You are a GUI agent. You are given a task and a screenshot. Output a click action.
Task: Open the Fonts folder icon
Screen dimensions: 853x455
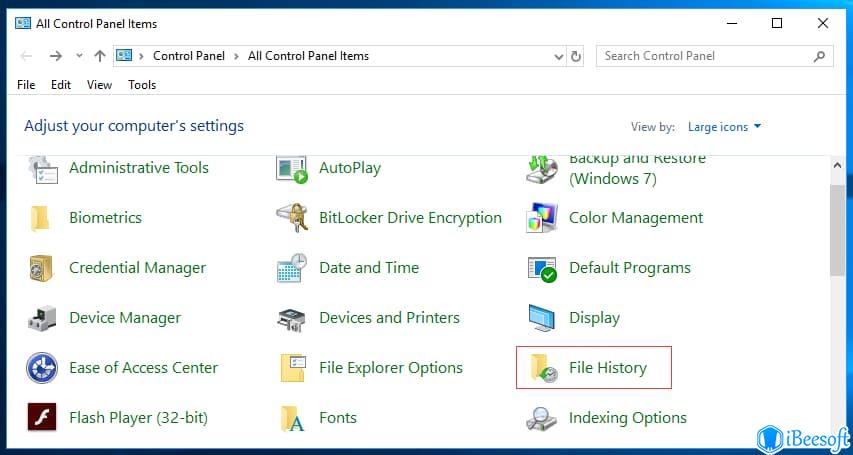tap(293, 418)
